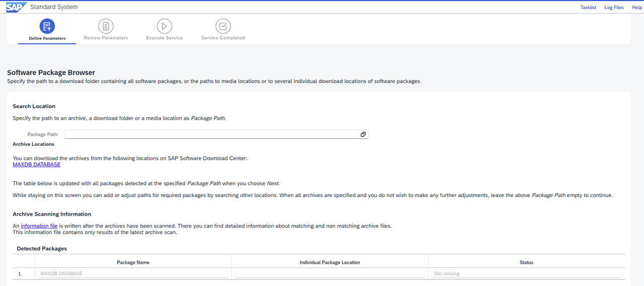Open the Package Path browse dialog icon

coord(363,134)
